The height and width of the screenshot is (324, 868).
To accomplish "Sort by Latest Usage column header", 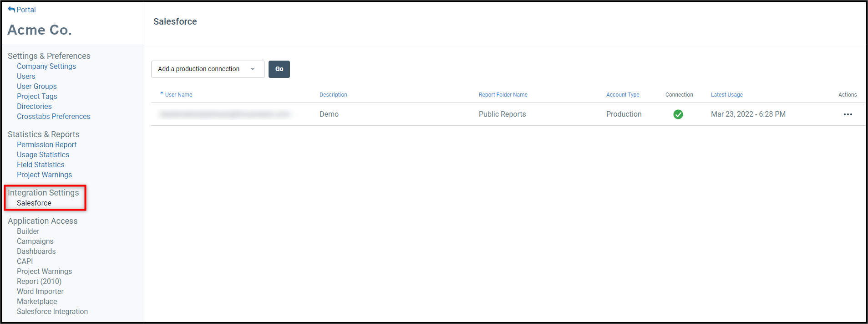I will coord(727,95).
